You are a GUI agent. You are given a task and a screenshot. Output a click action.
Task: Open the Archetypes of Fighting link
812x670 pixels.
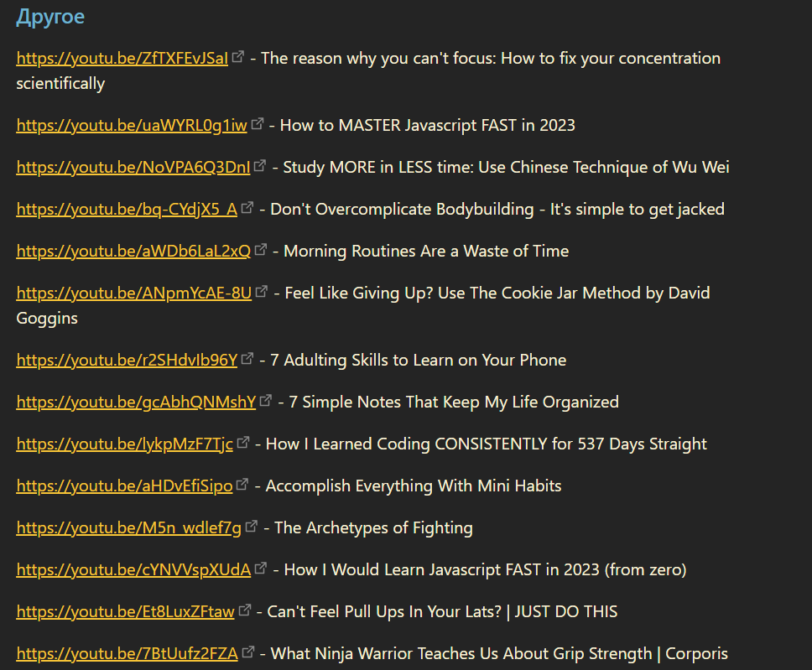pyautogui.click(x=128, y=528)
